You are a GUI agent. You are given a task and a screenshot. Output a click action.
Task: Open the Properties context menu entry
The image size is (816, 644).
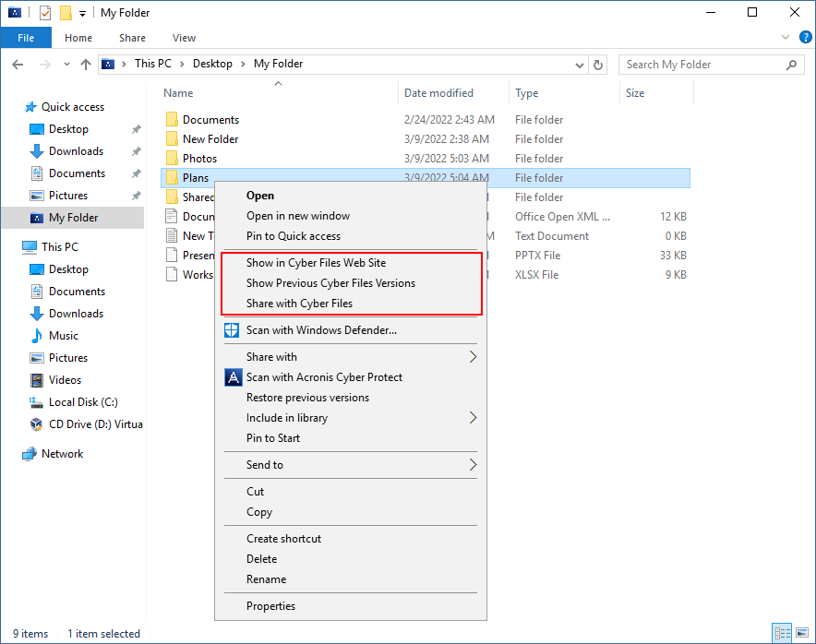270,606
